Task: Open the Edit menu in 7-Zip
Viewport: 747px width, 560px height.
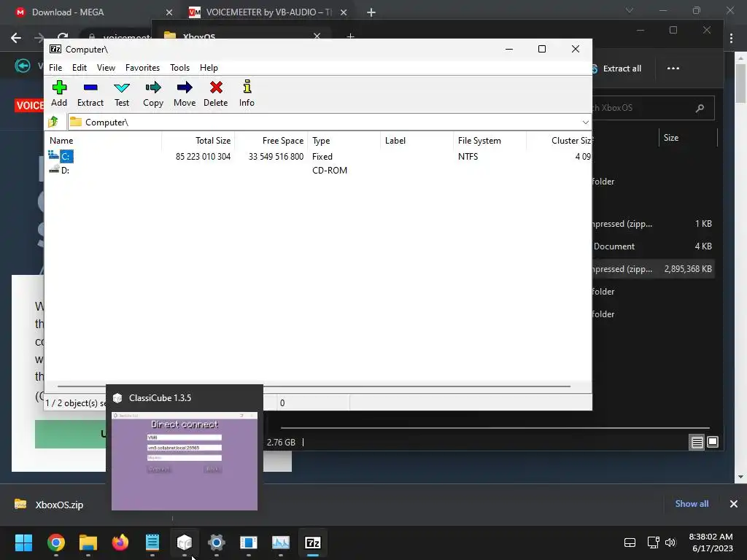Action: pos(80,68)
